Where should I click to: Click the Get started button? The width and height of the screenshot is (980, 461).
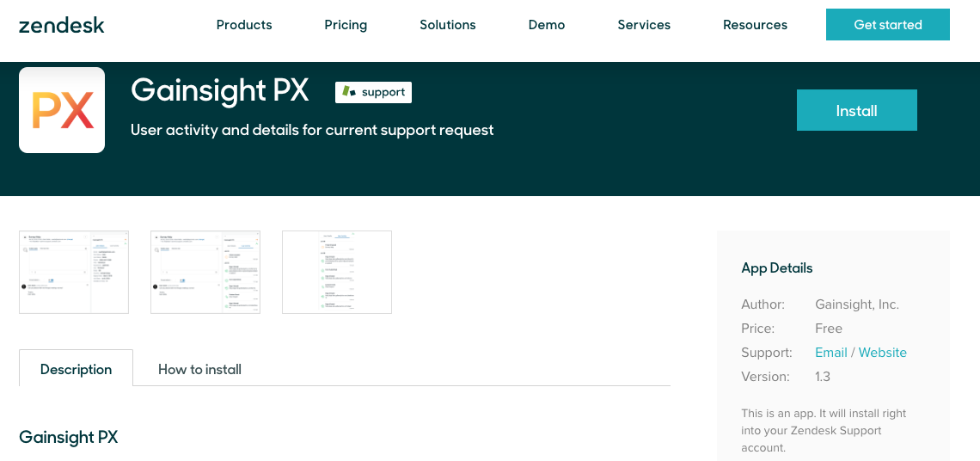pos(887,24)
